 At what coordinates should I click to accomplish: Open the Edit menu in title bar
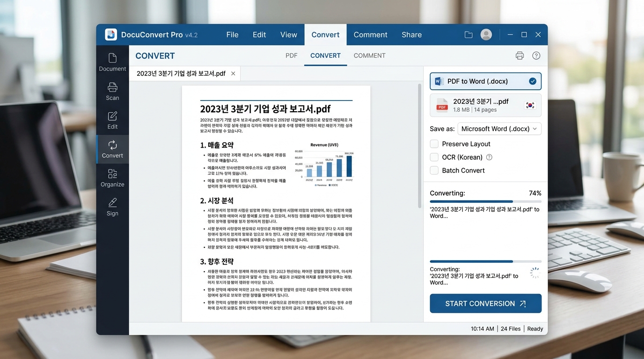pyautogui.click(x=259, y=35)
